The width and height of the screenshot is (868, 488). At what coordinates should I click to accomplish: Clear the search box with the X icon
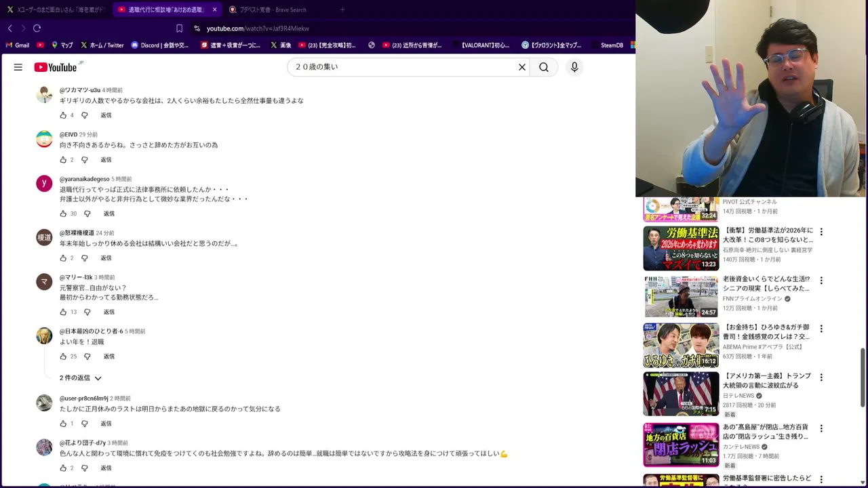pos(522,67)
